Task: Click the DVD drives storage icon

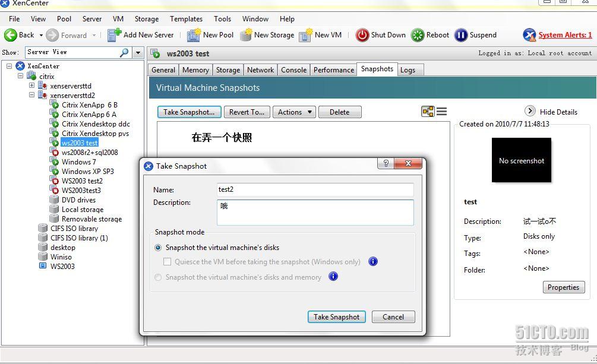Action: tap(54, 200)
